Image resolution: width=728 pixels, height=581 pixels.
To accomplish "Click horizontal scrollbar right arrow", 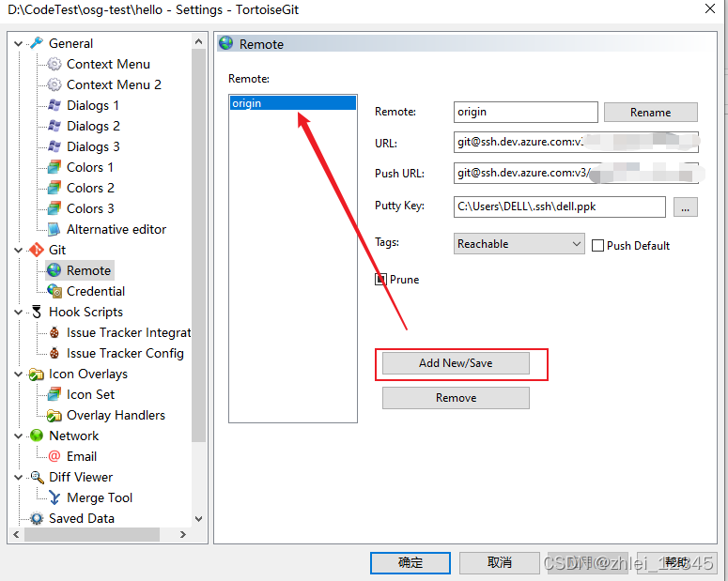I will coord(183,535).
